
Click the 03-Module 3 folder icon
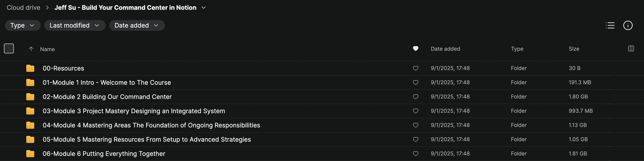tap(30, 111)
